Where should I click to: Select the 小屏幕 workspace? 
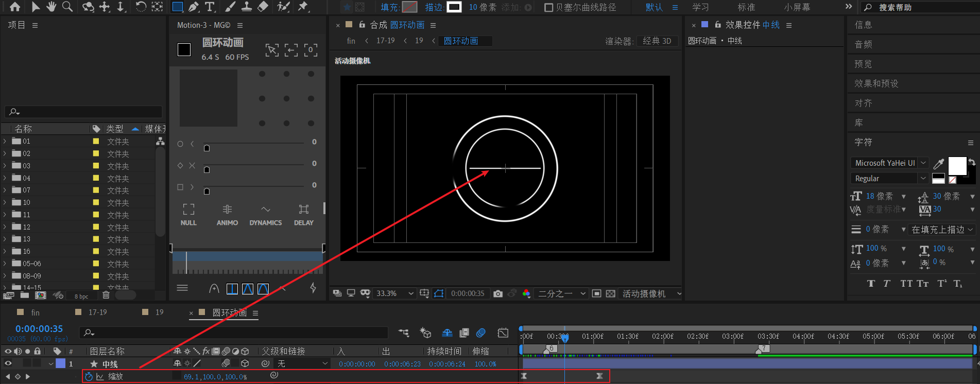pyautogui.click(x=797, y=7)
